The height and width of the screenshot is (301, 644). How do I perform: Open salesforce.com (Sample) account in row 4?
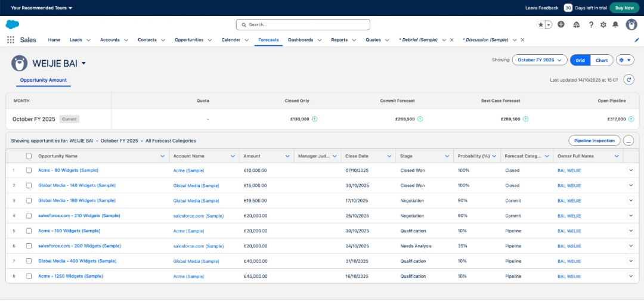199,216
